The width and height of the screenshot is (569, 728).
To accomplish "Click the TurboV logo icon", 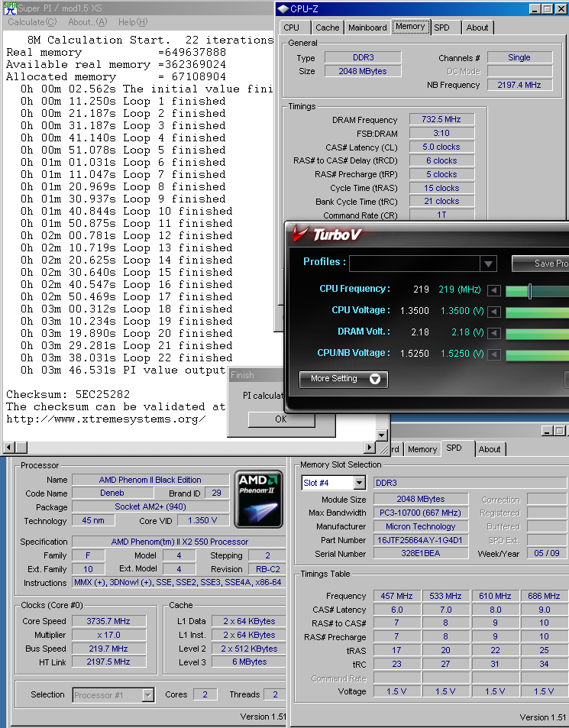I will click(301, 234).
